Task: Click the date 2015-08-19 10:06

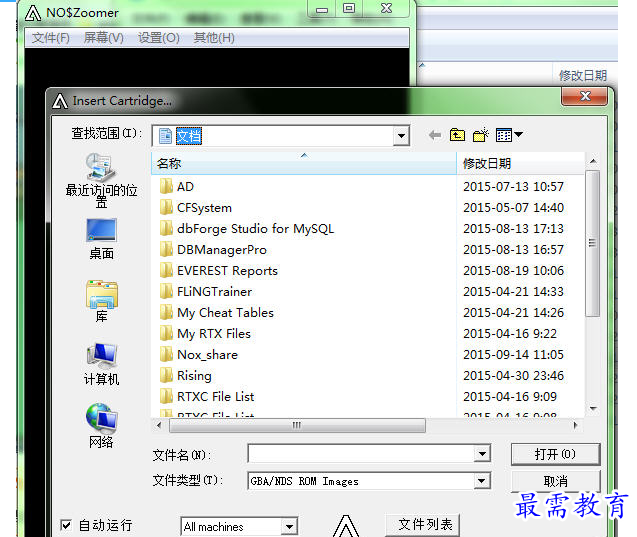Action: (x=514, y=271)
